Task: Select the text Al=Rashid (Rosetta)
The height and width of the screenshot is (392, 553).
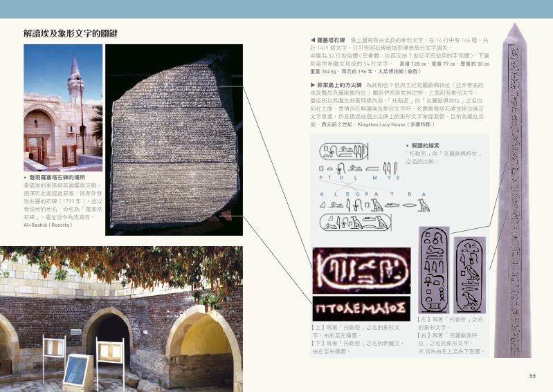Action: (48, 225)
